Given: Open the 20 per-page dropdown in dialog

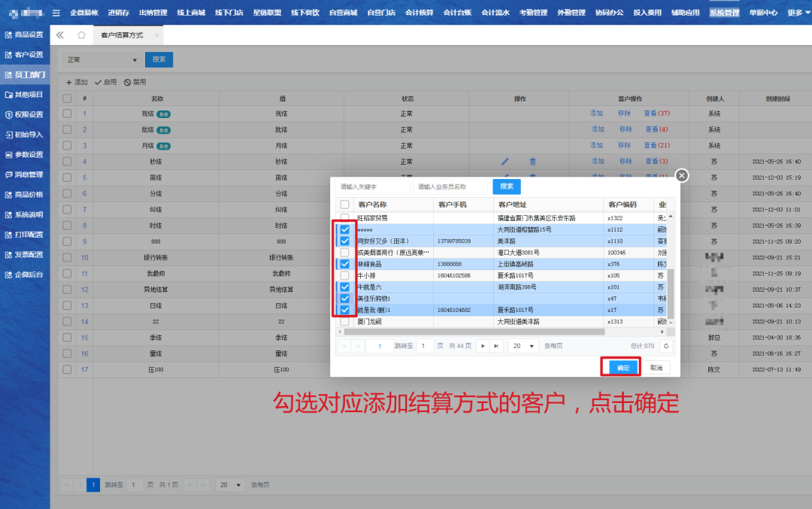Looking at the screenshot, I should click(523, 346).
